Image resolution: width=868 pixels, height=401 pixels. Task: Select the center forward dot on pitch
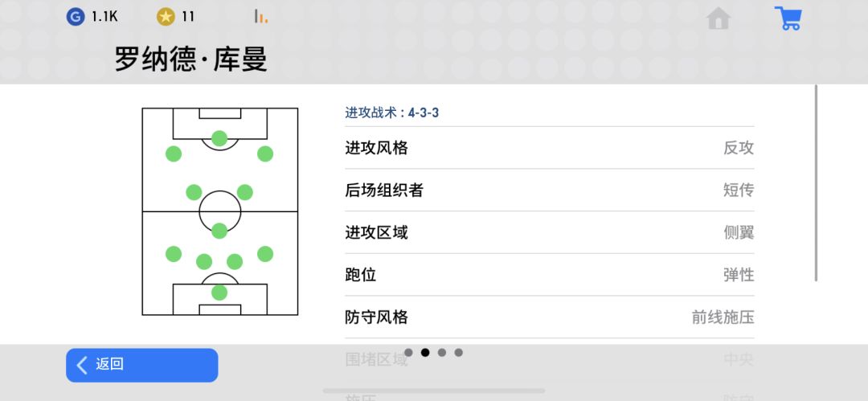click(219, 138)
